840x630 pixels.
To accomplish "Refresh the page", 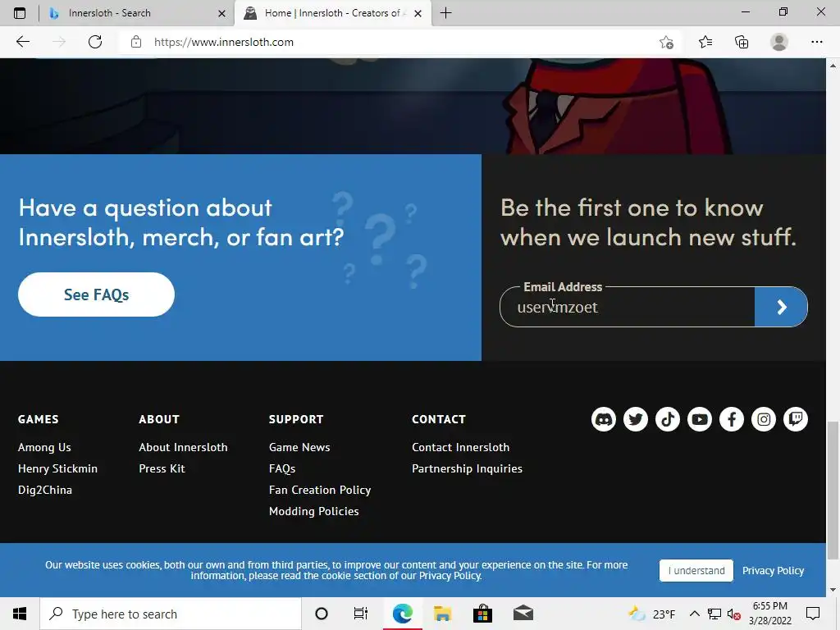I will 95,42.
